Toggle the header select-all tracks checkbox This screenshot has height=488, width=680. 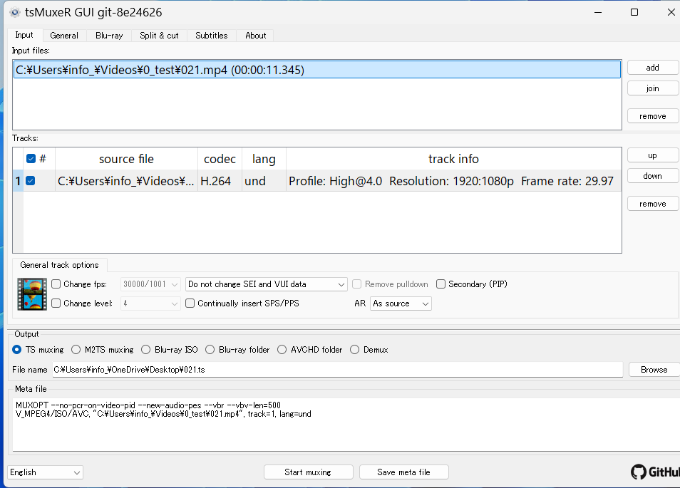point(31,159)
